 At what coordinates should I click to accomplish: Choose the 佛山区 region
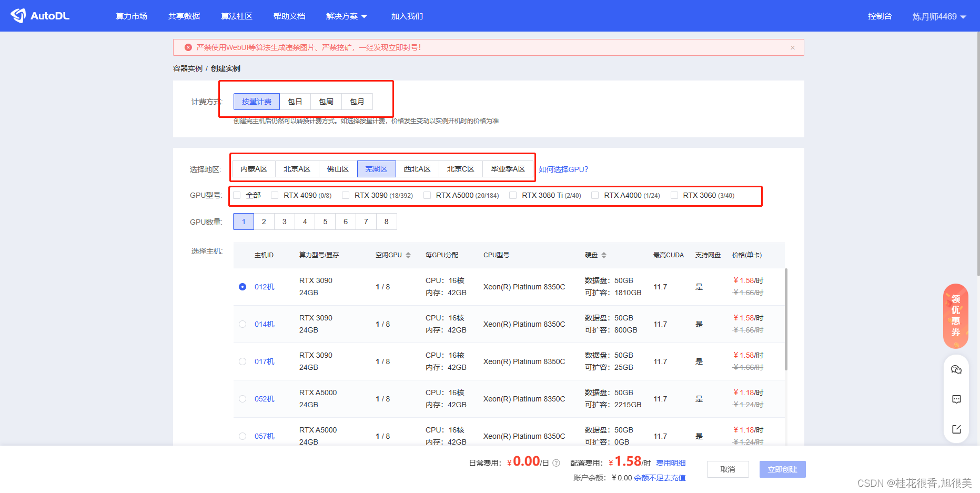pyautogui.click(x=338, y=169)
